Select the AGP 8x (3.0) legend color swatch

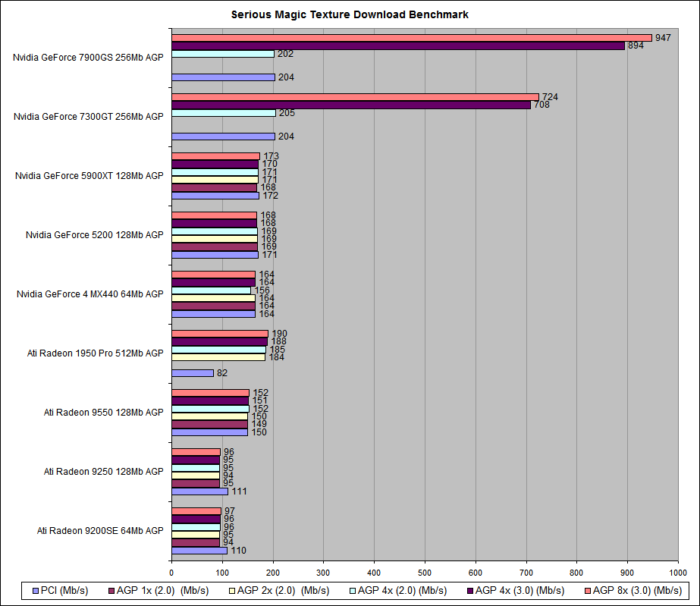(588, 591)
